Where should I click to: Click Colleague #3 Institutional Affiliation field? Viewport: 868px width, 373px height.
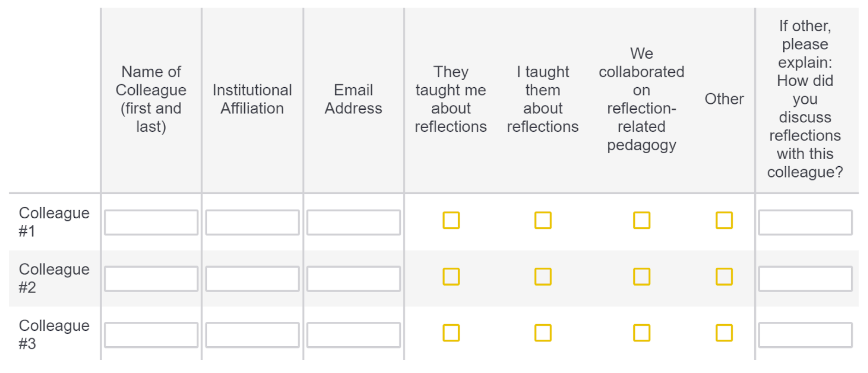click(x=252, y=335)
